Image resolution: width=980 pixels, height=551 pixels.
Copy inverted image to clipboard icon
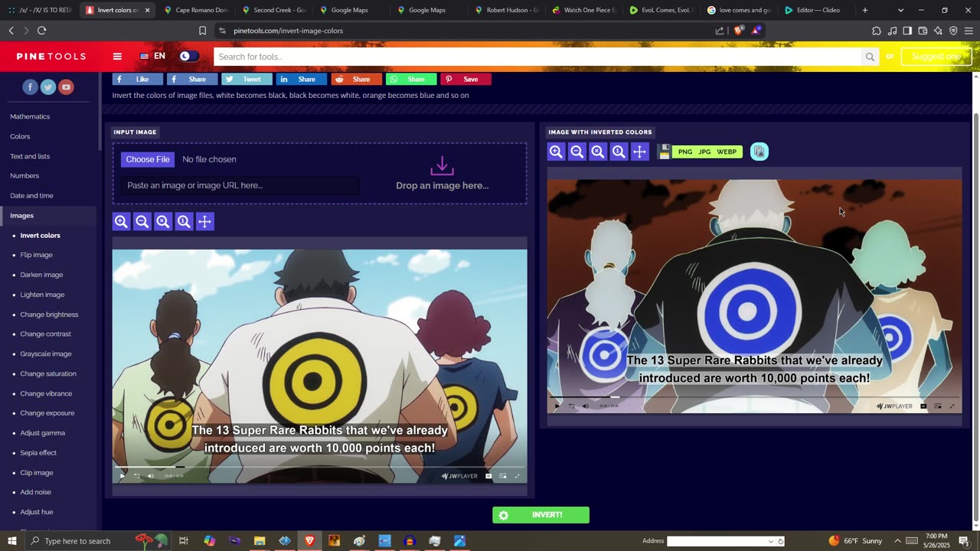click(x=759, y=152)
